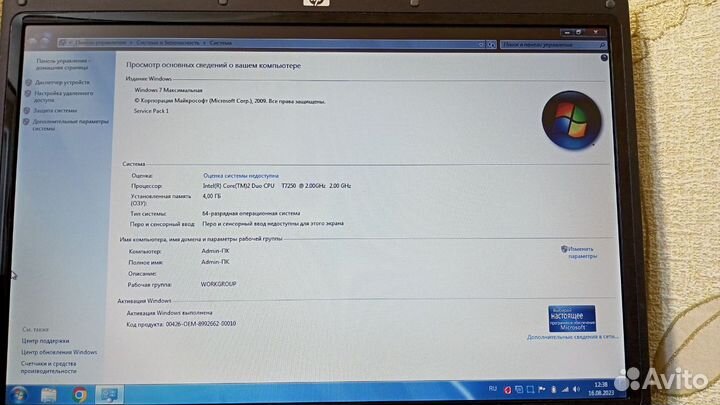This screenshot has width=720, height=405.
Task: Click '64-разрядная операционная система' text
Action: (251, 213)
